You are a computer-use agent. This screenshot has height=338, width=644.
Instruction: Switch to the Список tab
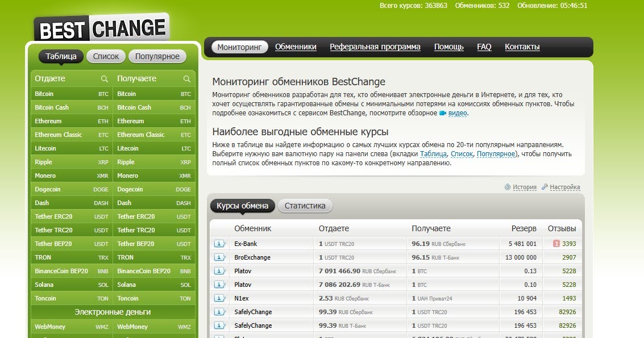pos(105,56)
